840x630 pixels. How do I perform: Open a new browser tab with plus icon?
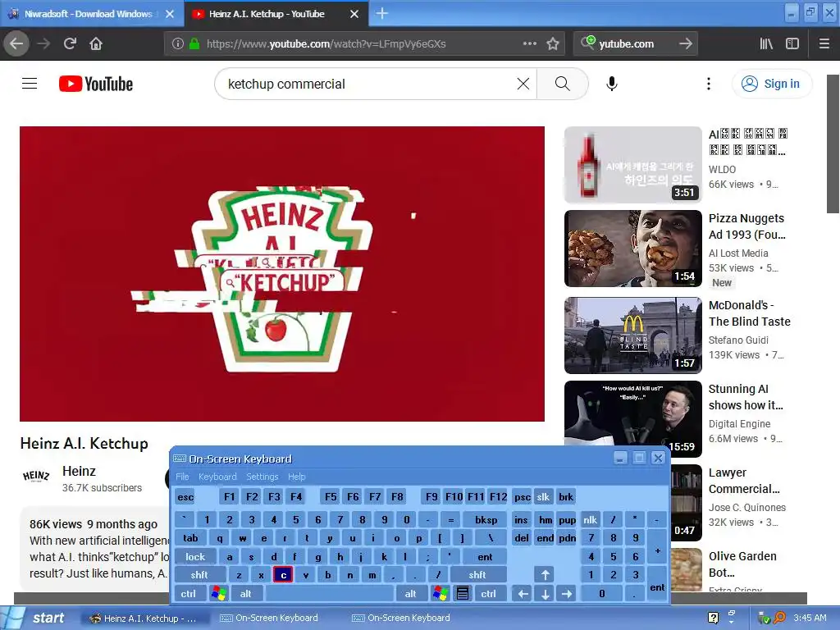pyautogui.click(x=382, y=13)
